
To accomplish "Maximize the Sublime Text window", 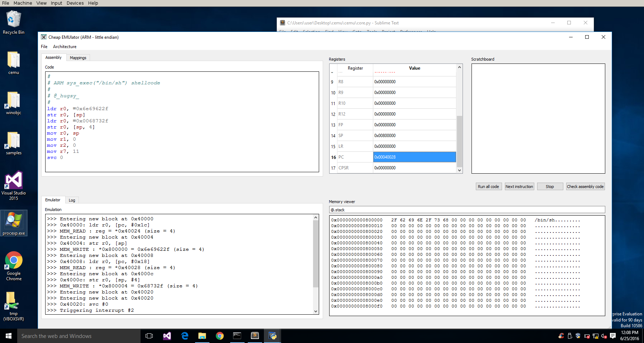I will pos(569,23).
